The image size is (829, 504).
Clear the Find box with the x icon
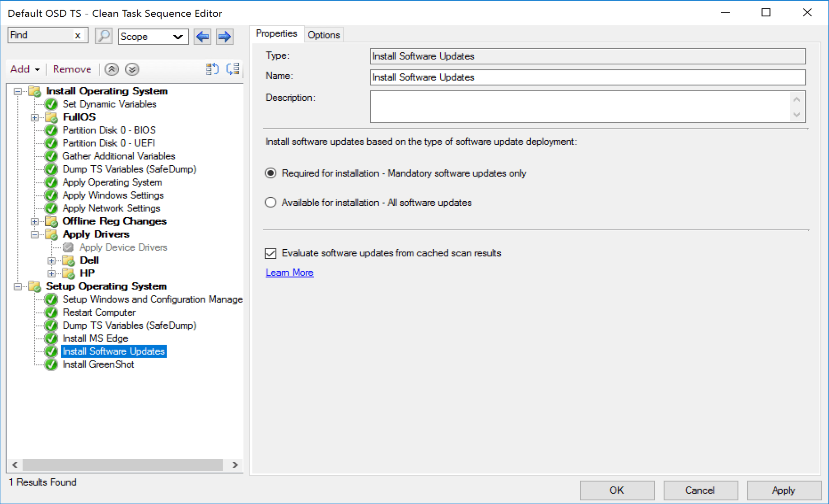click(x=78, y=35)
